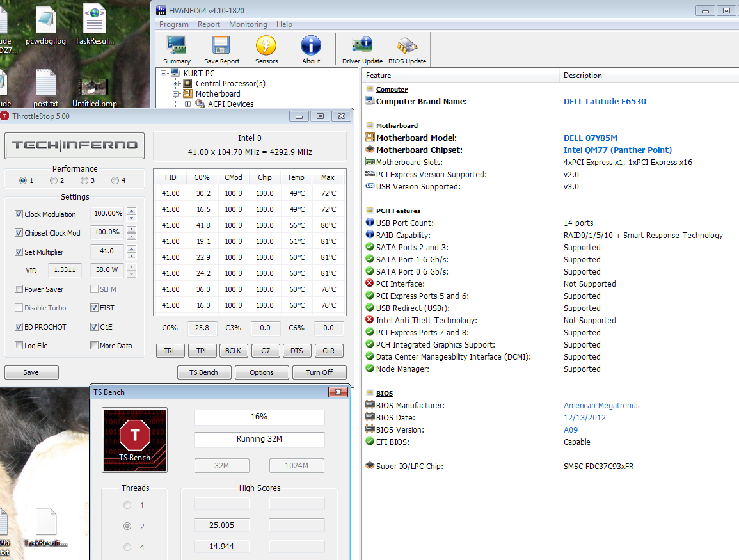This screenshot has height=560, width=739.
Task: Click the Description column header
Action: 649,76
